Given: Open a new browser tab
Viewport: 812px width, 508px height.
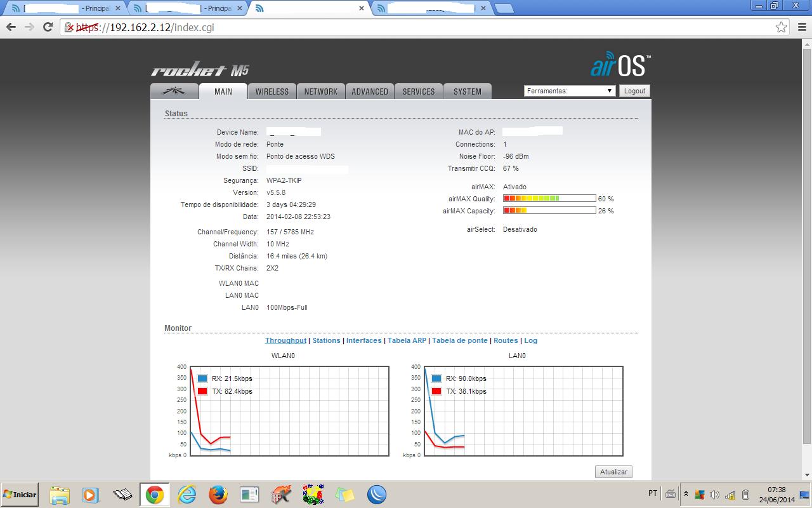Looking at the screenshot, I should click(504, 8).
